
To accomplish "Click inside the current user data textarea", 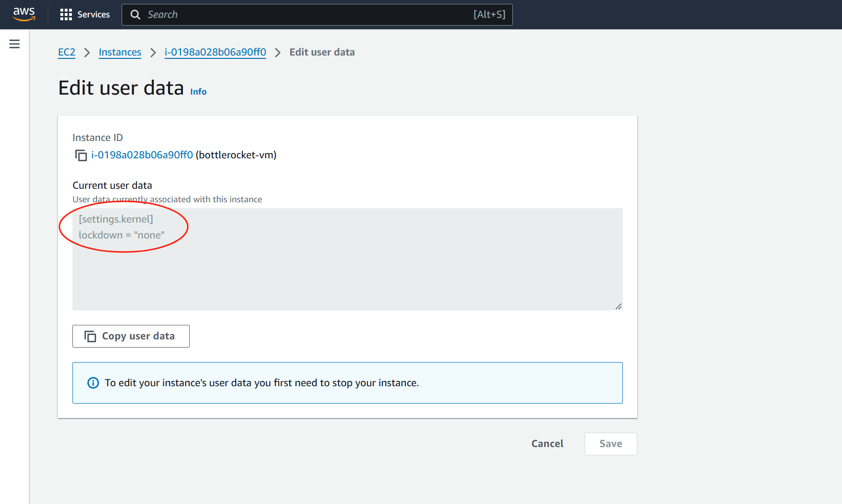I will 348,259.
